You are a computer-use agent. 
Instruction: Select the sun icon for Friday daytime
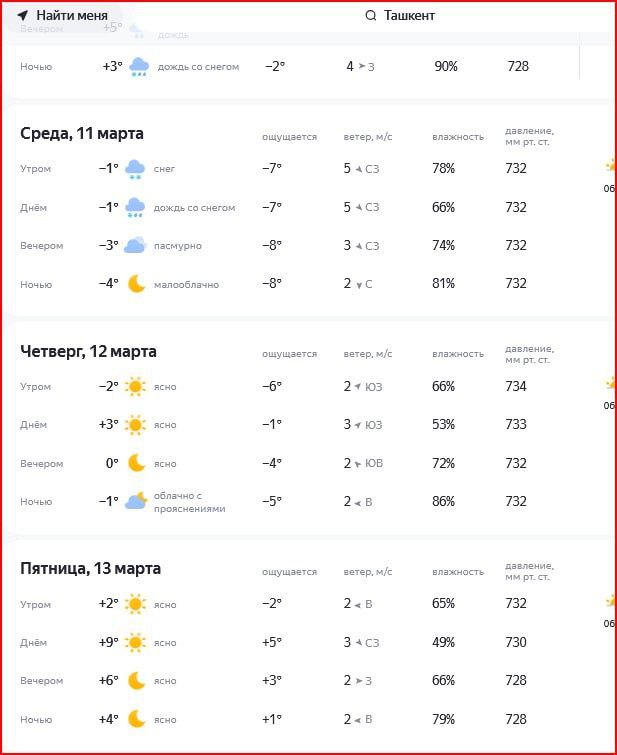pos(136,642)
